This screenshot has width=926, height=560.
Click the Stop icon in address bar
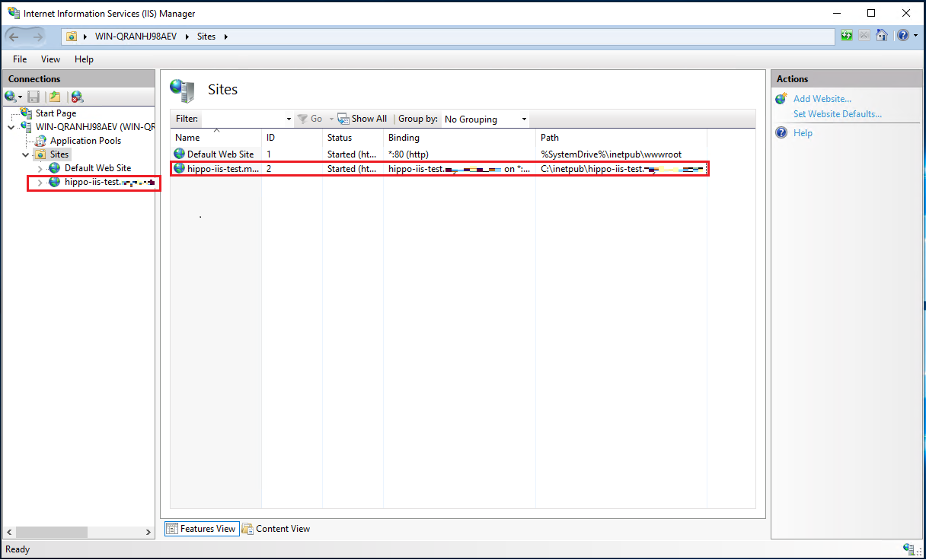coord(864,35)
